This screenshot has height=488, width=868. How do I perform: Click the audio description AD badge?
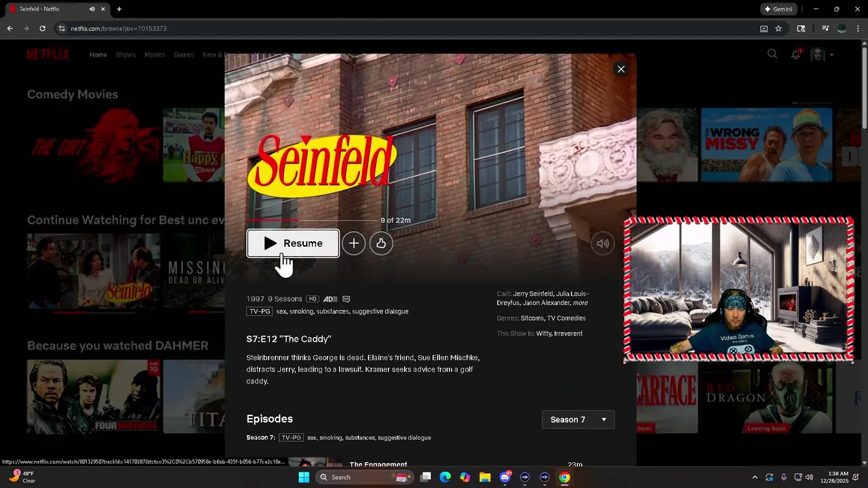point(330,299)
